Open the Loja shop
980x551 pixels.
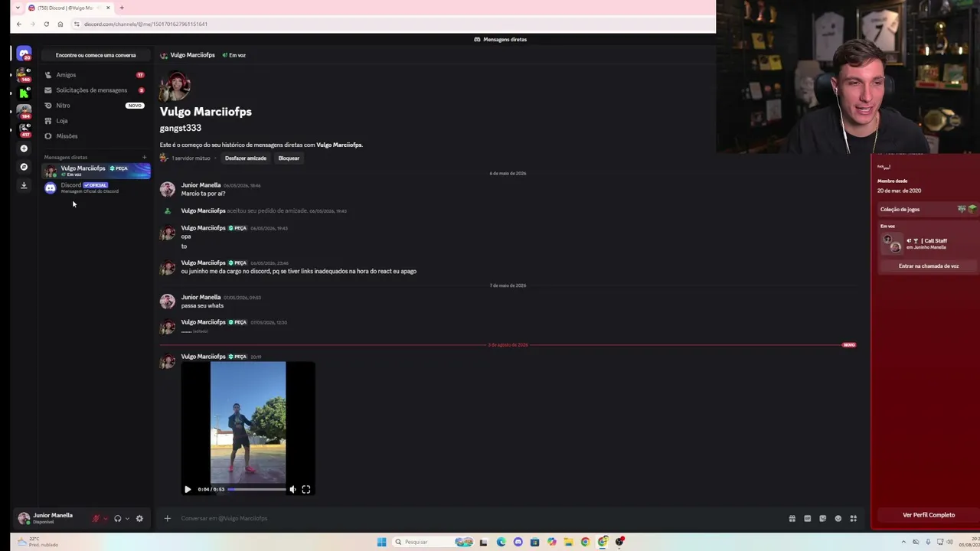(x=94, y=121)
